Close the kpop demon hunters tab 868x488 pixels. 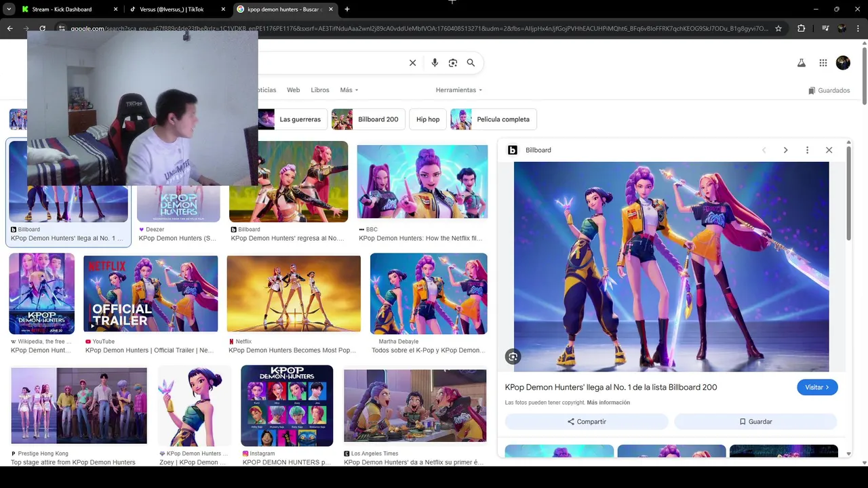(332, 9)
